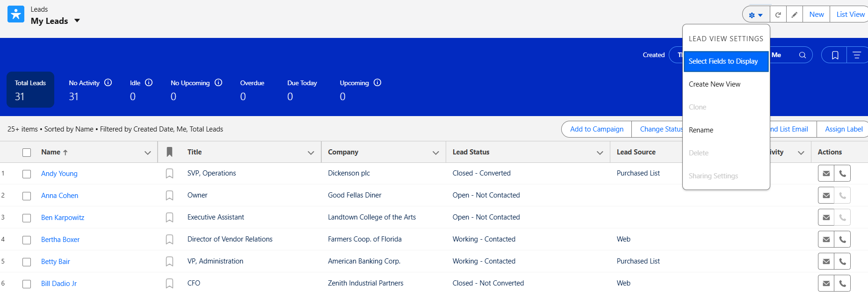This screenshot has height=293, width=868.
Task: Email Betty Bair via envelope icon
Action: click(x=826, y=262)
